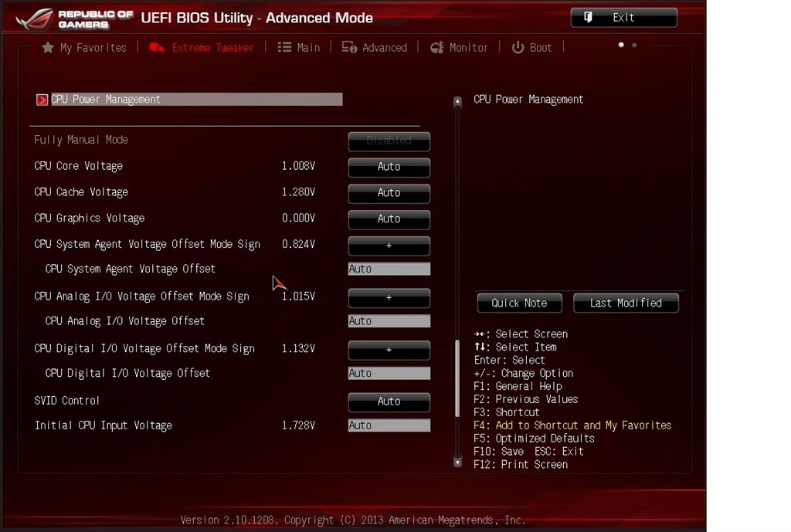Click the F4 Add to Shortcut hint
The image size is (791, 532).
[572, 425]
